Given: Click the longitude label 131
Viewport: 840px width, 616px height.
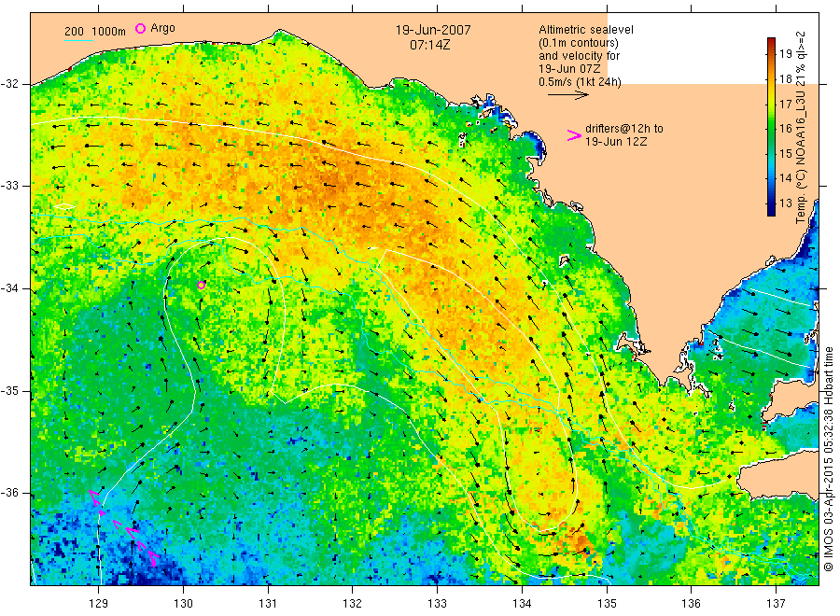Looking at the screenshot, I should 268,604.
